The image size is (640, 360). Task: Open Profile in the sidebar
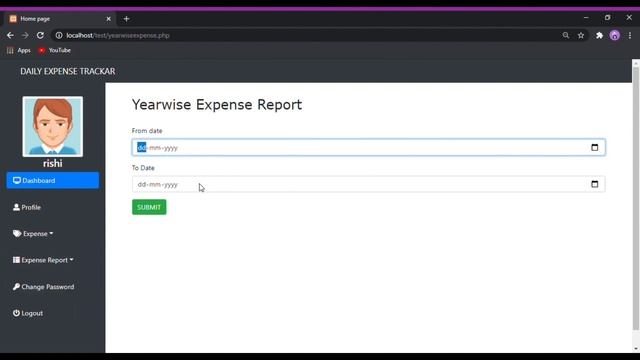click(x=27, y=207)
